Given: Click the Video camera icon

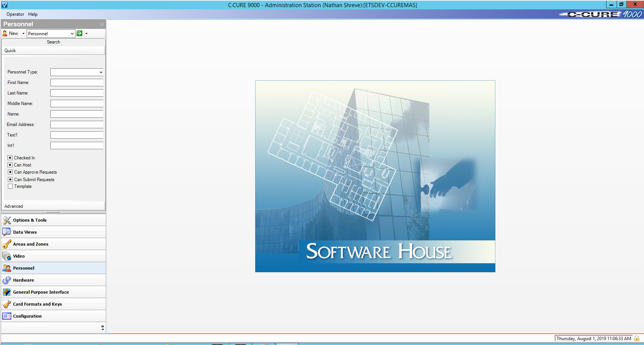Looking at the screenshot, I should click(7, 256).
